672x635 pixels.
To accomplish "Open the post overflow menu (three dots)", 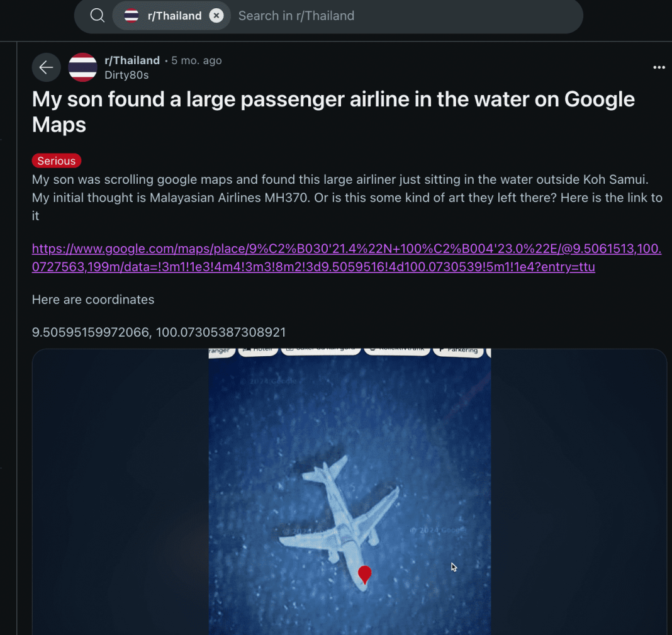I will click(x=658, y=67).
